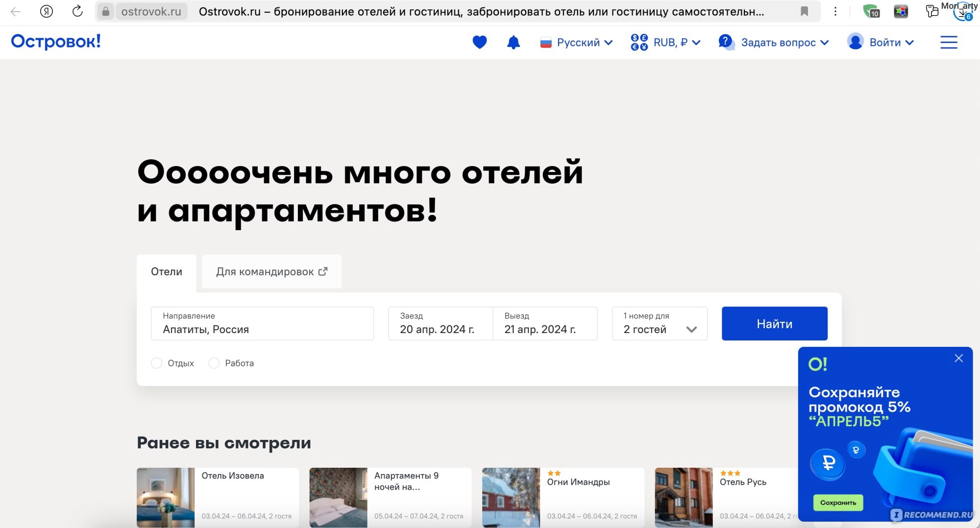Open Отель Русь photo thumbnail
This screenshot has width=980, height=528.
pyautogui.click(x=684, y=498)
